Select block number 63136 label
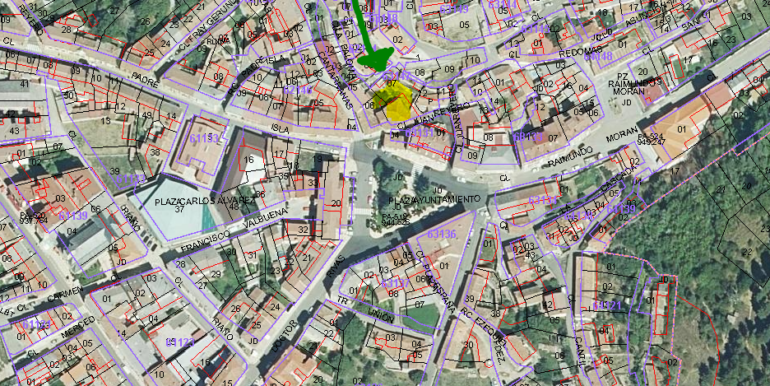 pos(442,234)
